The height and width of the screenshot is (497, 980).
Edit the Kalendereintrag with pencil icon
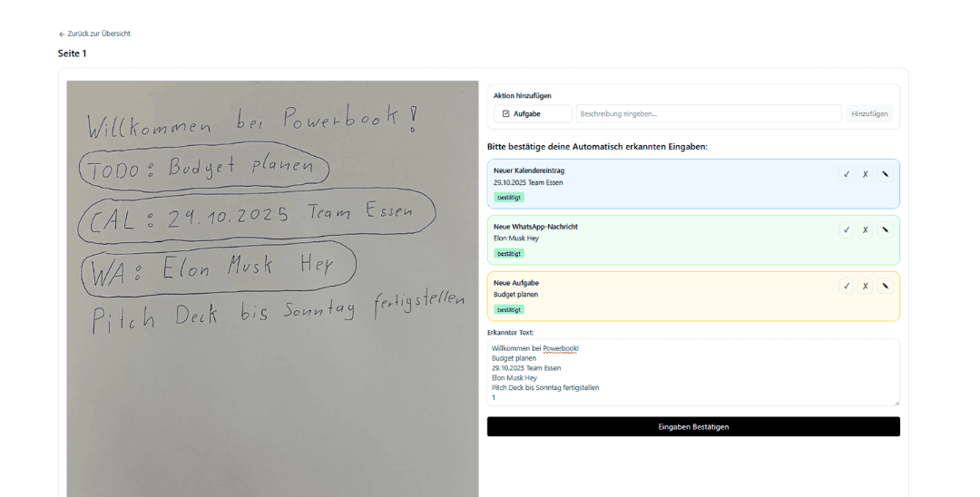tap(885, 174)
